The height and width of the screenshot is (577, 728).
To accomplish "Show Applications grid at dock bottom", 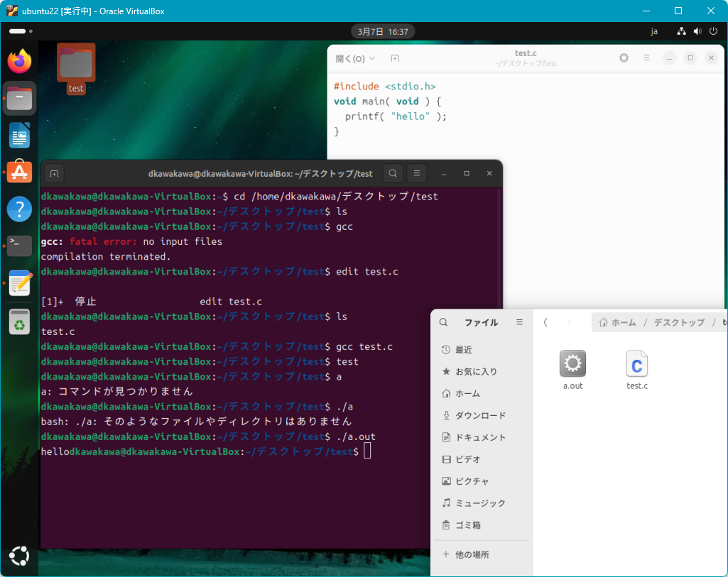I will click(19, 556).
